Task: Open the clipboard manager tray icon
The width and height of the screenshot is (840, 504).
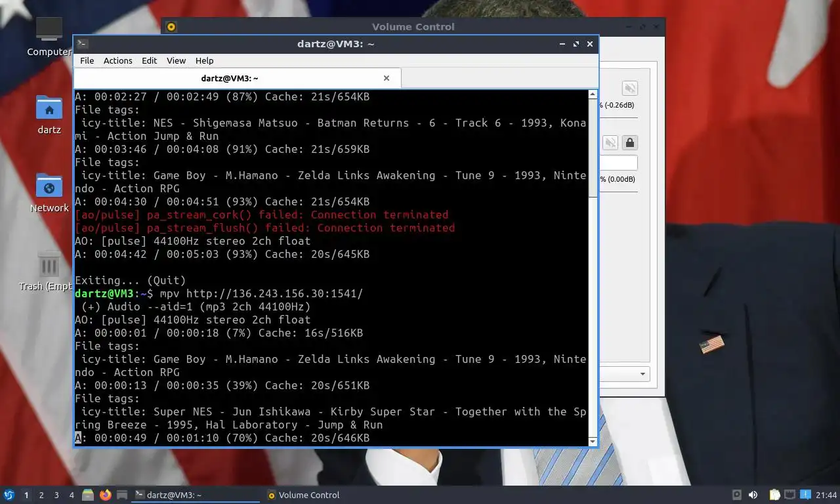Action: pyautogui.click(x=774, y=495)
